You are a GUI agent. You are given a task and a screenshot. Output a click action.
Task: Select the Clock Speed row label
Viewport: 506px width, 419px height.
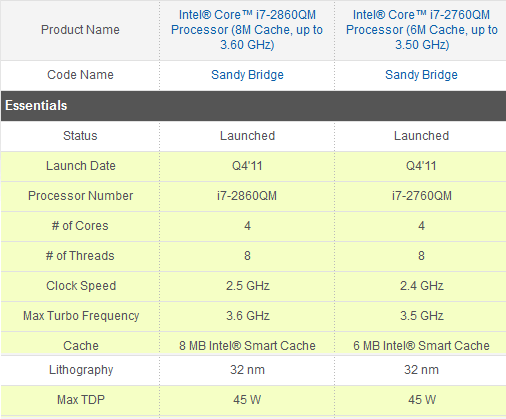(81, 286)
